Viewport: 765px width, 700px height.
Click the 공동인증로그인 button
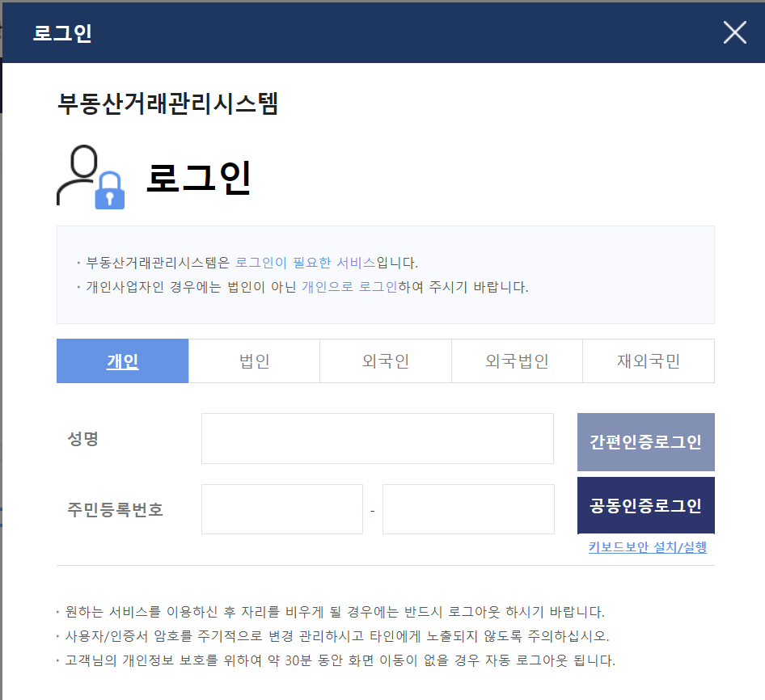pyautogui.click(x=645, y=504)
